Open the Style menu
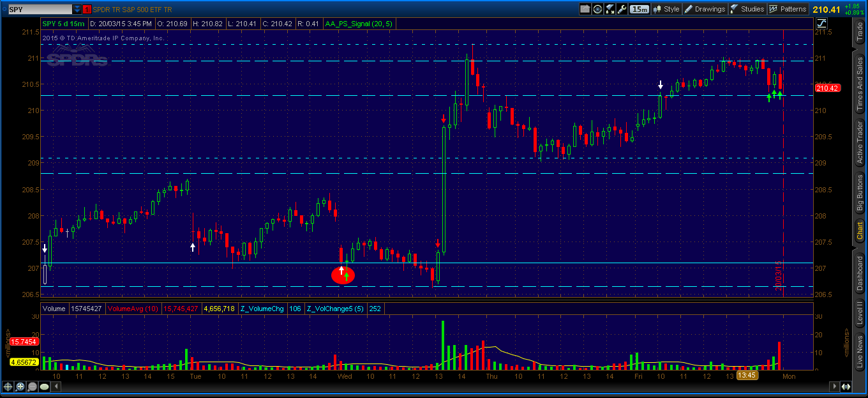This screenshot has width=868, height=398. pos(666,9)
